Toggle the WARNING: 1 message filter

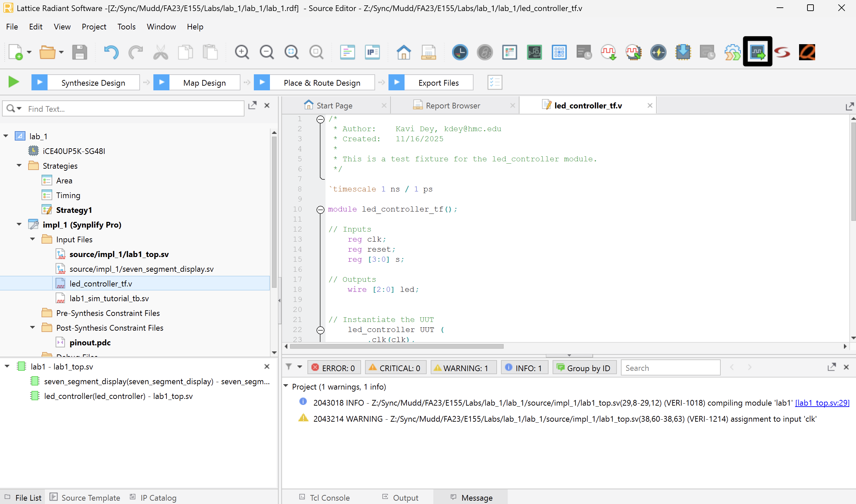463,368
